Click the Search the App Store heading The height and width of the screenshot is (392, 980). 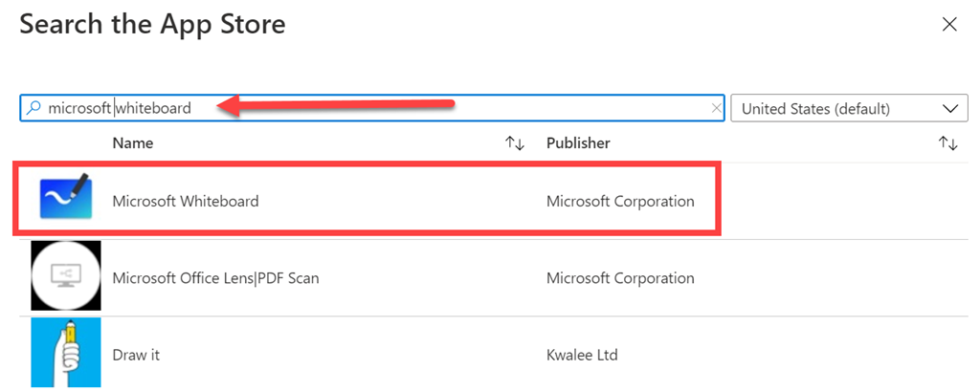pyautogui.click(x=152, y=24)
